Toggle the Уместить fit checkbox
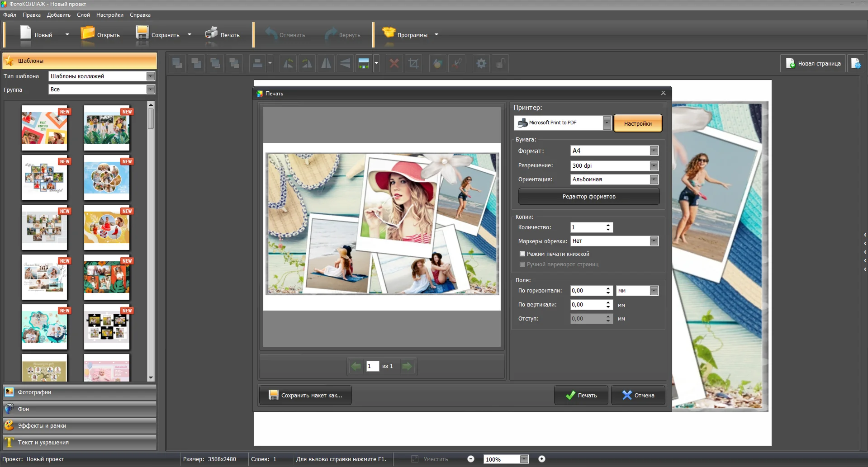This screenshot has height=467, width=868. point(414,459)
